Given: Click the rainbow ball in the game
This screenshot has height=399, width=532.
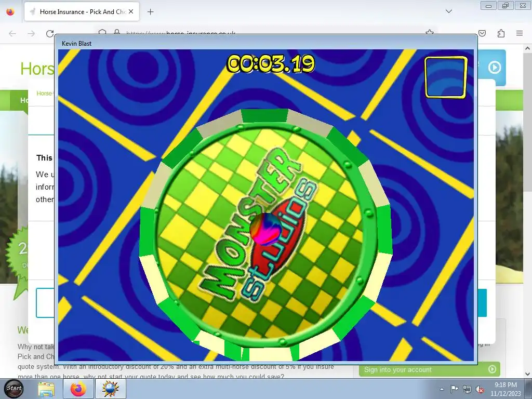Looking at the screenshot, I should pyautogui.click(x=265, y=229).
